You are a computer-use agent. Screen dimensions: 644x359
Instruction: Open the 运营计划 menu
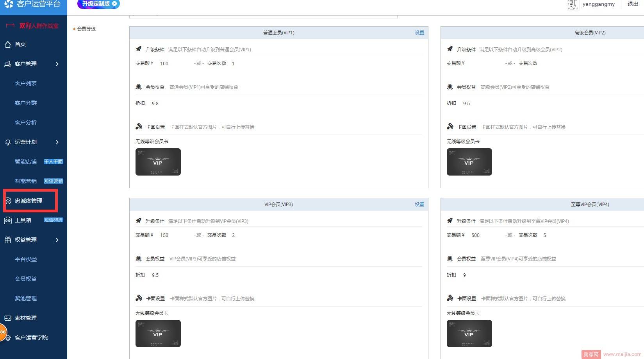tap(26, 142)
